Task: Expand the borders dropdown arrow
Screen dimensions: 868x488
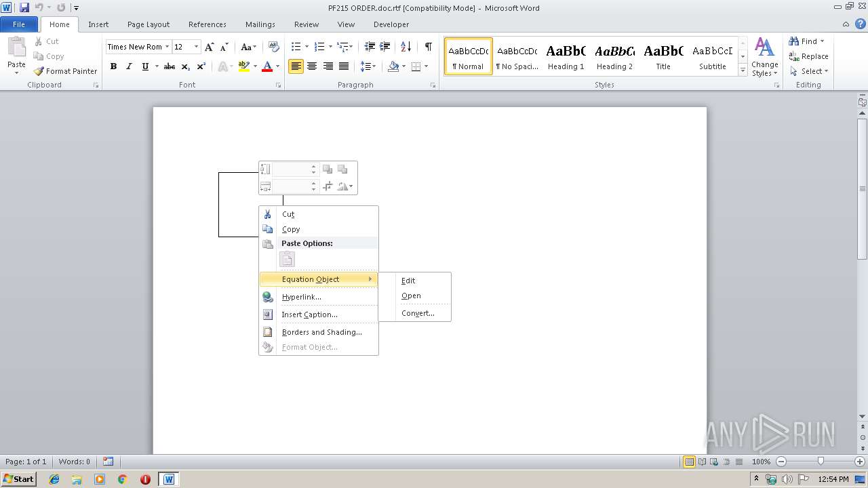Action: [426, 66]
